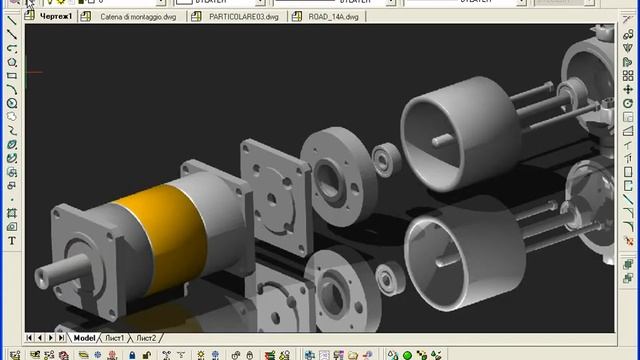Image resolution: width=640 pixels, height=360 pixels.
Task: Click the previous layout tab arrow
Action: click(40, 338)
